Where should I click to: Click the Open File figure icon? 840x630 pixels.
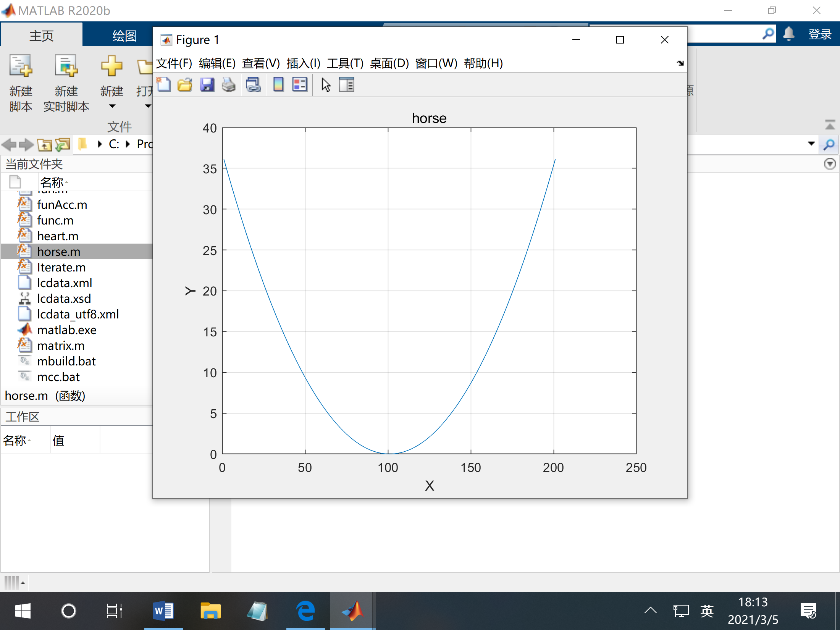185,84
